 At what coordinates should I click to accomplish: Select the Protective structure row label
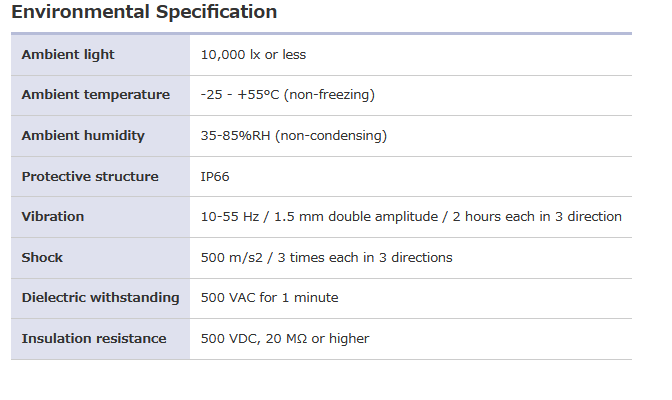(90, 176)
